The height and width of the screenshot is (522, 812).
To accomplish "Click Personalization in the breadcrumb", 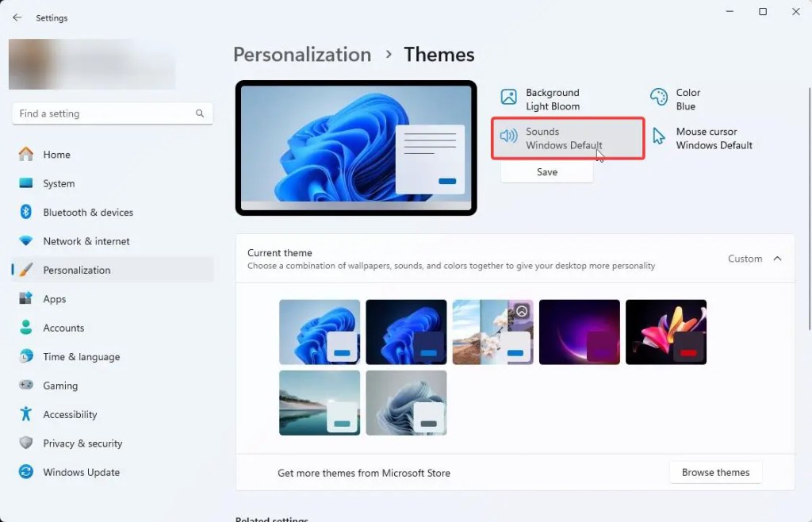I will (302, 55).
